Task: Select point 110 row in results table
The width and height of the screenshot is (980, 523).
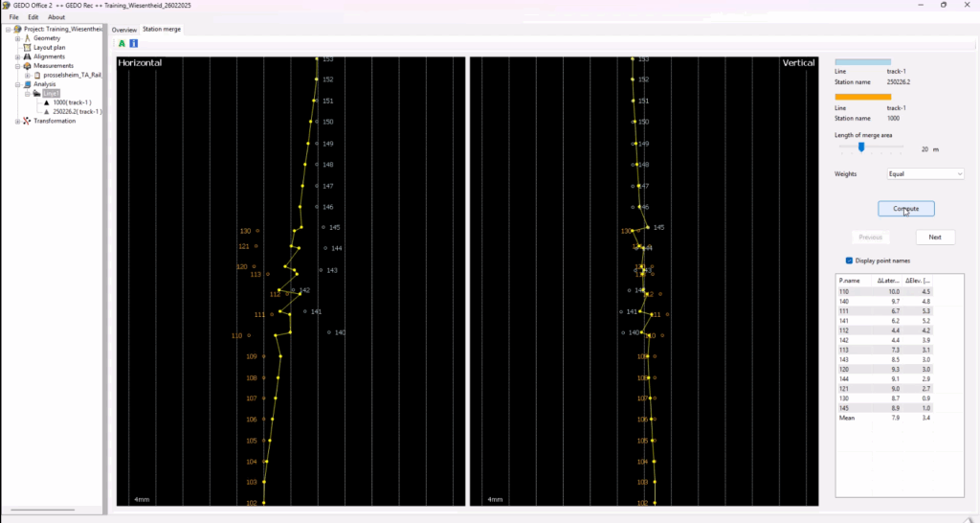Action: click(x=883, y=291)
